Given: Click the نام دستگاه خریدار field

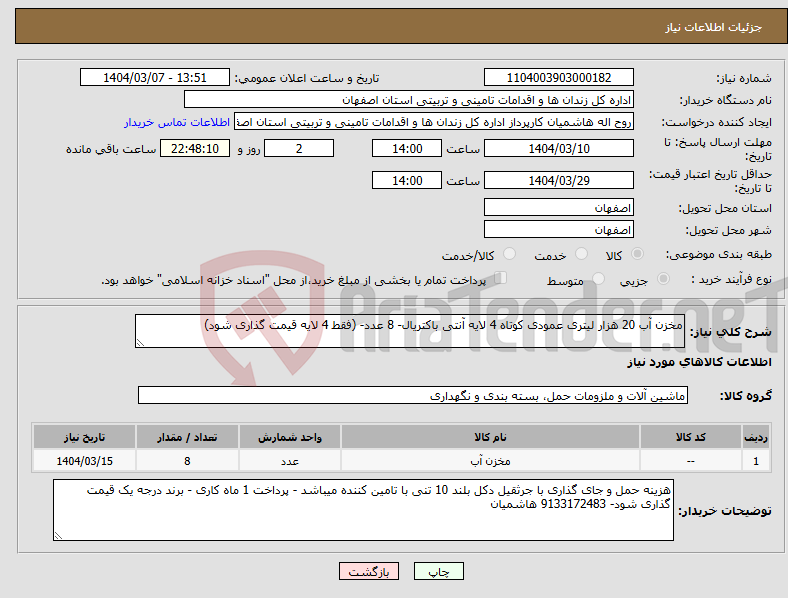Looking at the screenshot, I should pyautogui.click(x=409, y=99).
